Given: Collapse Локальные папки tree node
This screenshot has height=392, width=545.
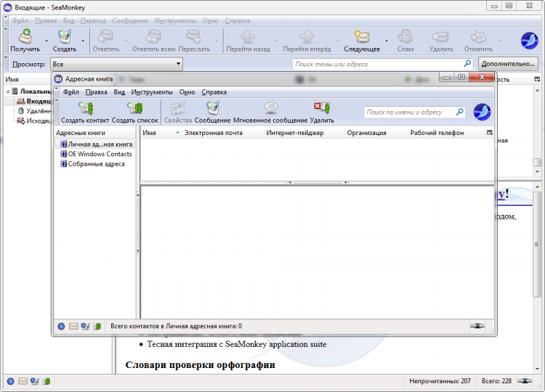Looking at the screenshot, I should pyautogui.click(x=8, y=91).
